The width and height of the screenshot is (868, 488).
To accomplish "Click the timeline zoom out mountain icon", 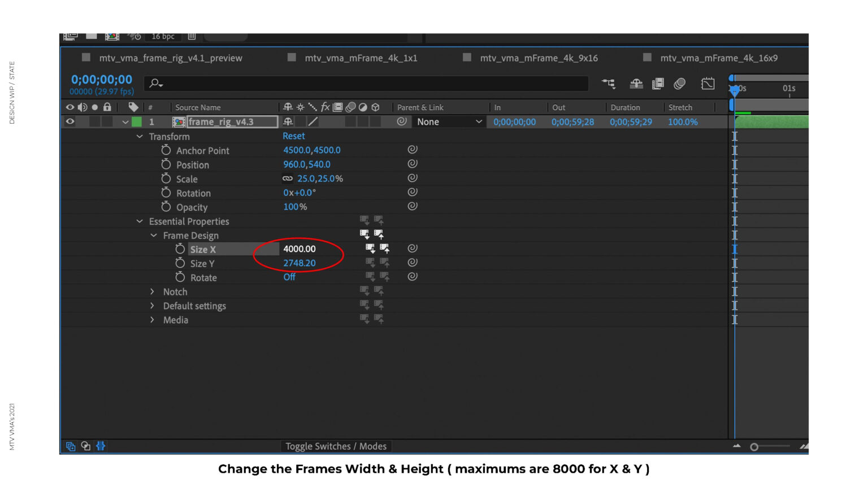I will [737, 446].
